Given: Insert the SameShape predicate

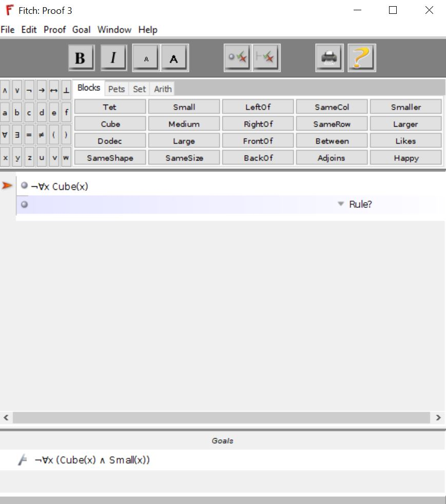Looking at the screenshot, I should (110, 158).
